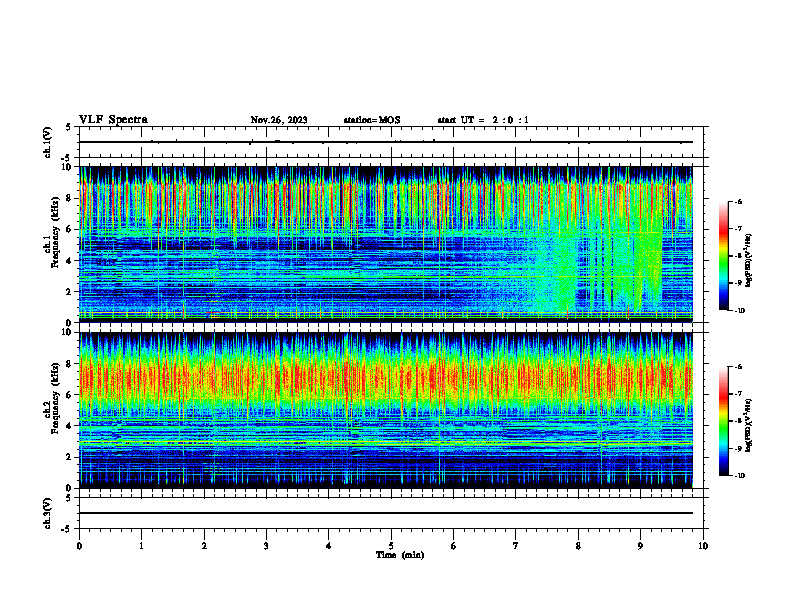The image size is (792, 612).
Task: Click the red 6–8 kHz band in ch.2 spectrogram
Action: pyautogui.click(x=386, y=379)
